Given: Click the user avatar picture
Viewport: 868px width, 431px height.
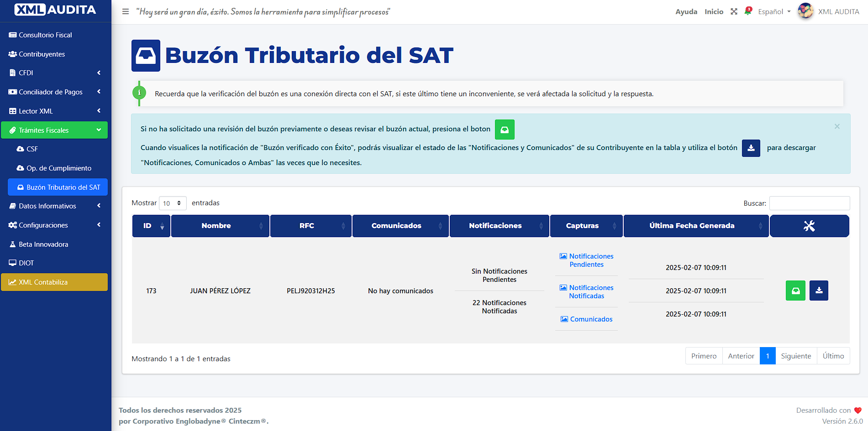Looking at the screenshot, I should tap(805, 11).
